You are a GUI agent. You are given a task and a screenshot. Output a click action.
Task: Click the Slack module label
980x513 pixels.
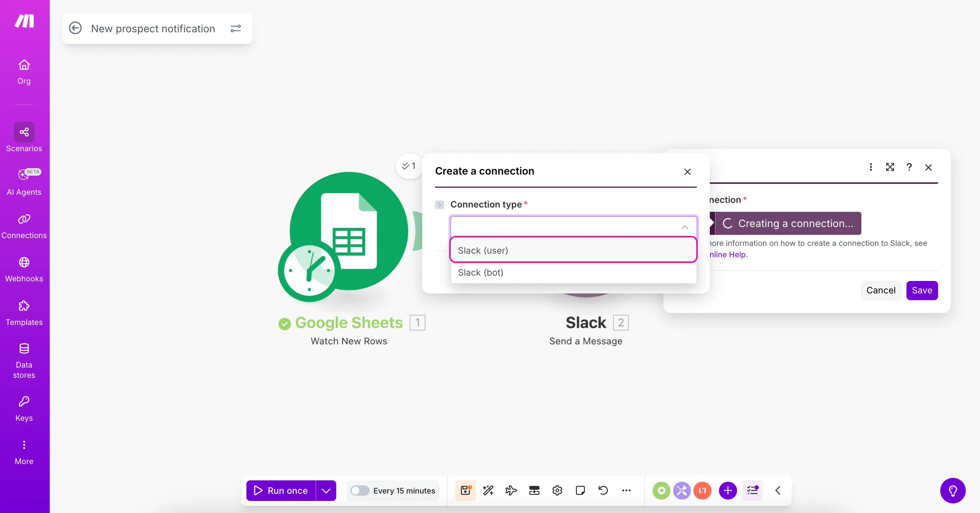(x=586, y=322)
